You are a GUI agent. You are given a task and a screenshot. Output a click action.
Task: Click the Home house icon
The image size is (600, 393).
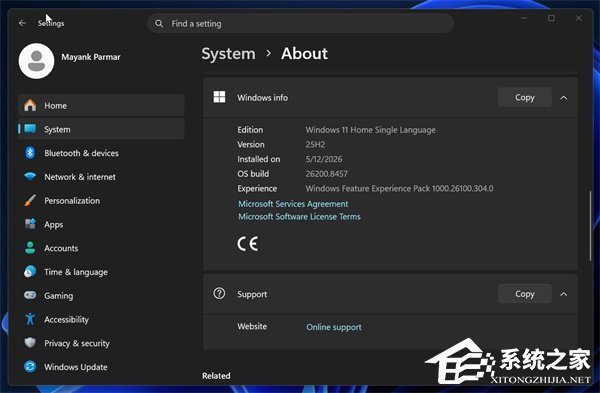30,105
